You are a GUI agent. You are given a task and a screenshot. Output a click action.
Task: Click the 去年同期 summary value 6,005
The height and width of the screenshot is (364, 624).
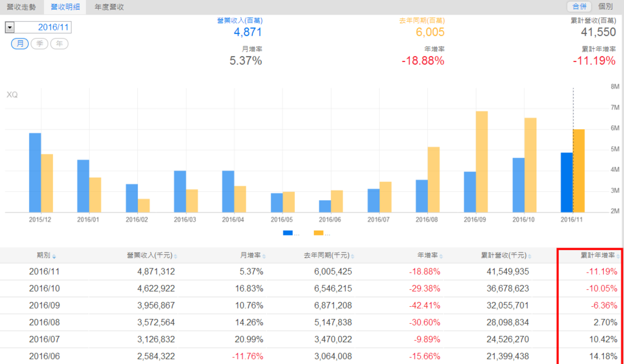point(430,32)
